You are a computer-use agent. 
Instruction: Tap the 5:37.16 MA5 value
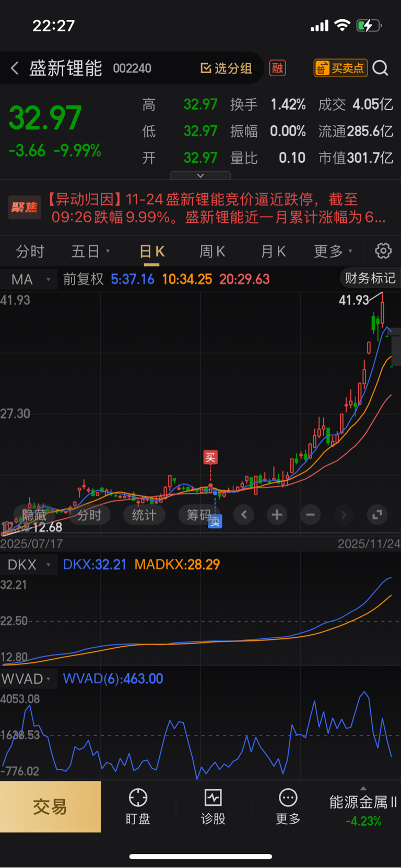[x=133, y=279]
